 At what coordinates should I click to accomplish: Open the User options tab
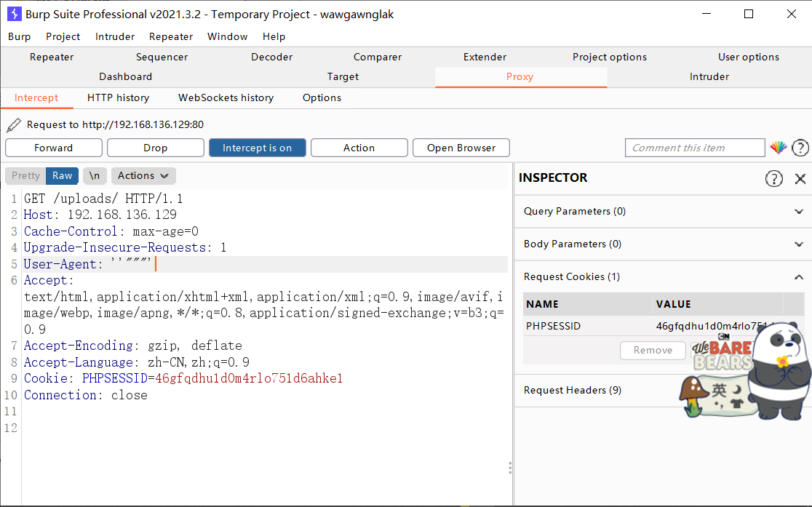748,57
